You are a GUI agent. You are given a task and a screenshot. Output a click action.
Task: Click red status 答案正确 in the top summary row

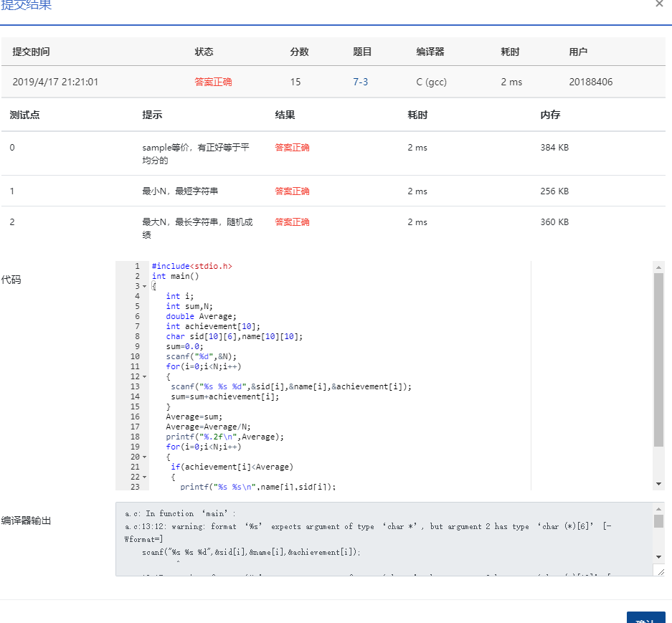coord(213,82)
